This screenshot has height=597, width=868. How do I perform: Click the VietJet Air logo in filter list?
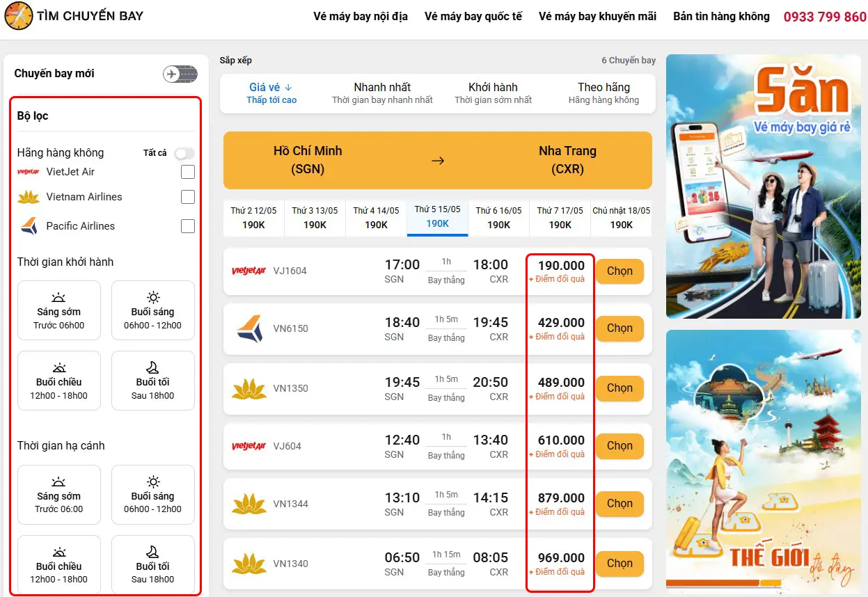tap(29, 172)
